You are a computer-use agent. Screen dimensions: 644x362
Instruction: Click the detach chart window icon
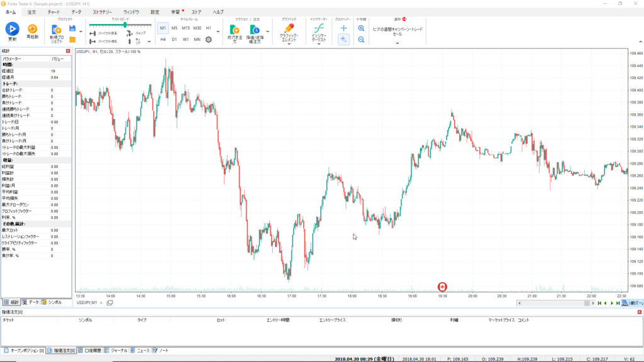click(109, 303)
